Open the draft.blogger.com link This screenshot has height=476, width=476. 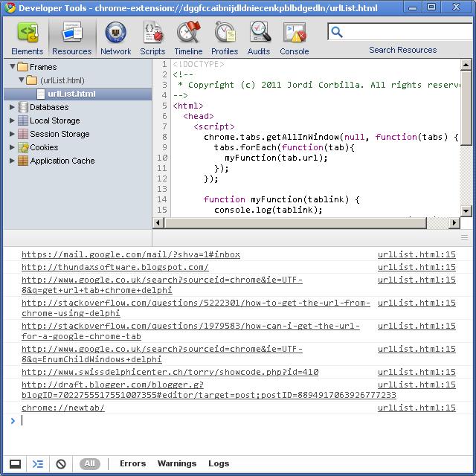coord(209,390)
